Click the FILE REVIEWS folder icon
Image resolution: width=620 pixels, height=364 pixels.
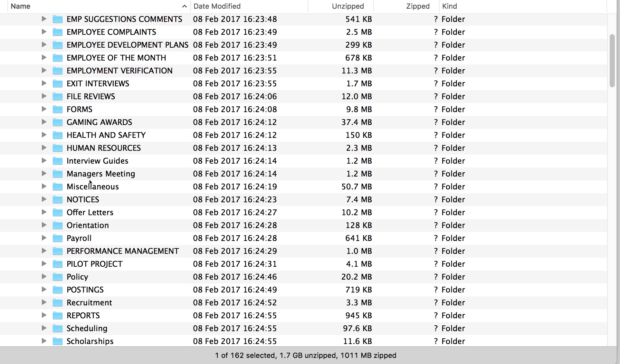[58, 97]
